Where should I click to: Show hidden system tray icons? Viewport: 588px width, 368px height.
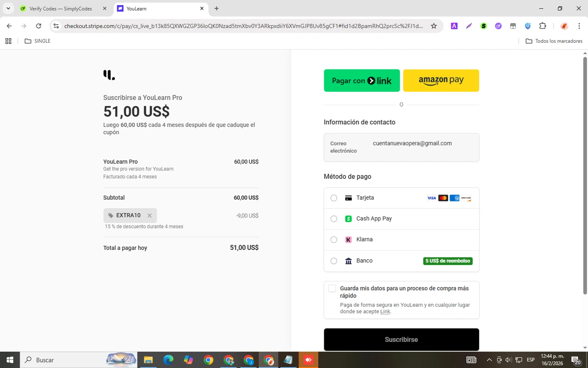pyautogui.click(x=489, y=360)
